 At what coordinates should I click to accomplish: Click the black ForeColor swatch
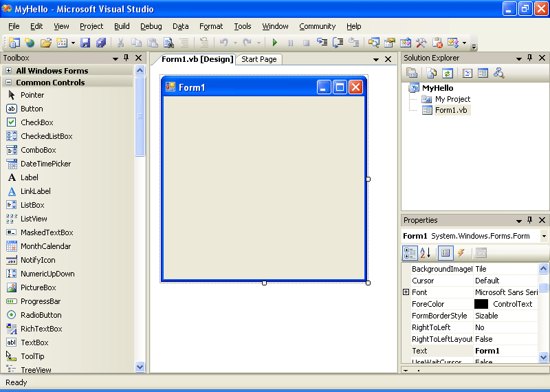pyautogui.click(x=481, y=304)
